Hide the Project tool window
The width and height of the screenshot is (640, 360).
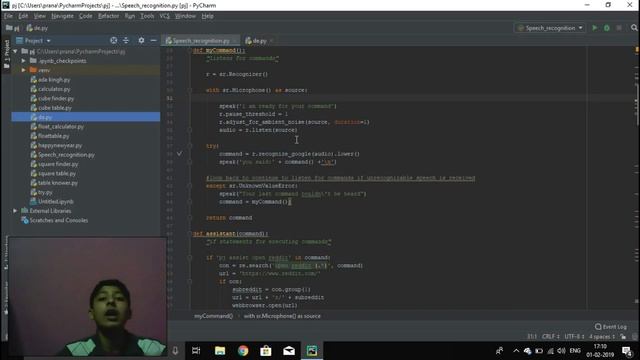[153, 40]
